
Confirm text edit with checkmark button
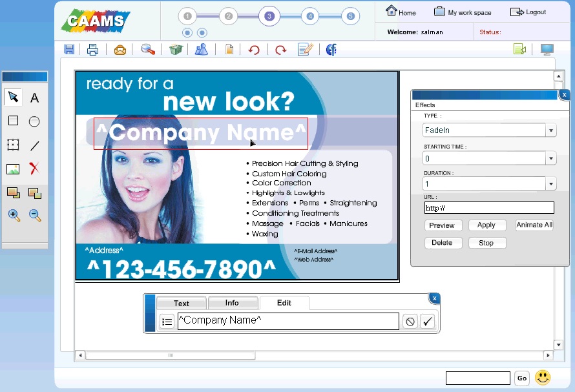point(427,322)
